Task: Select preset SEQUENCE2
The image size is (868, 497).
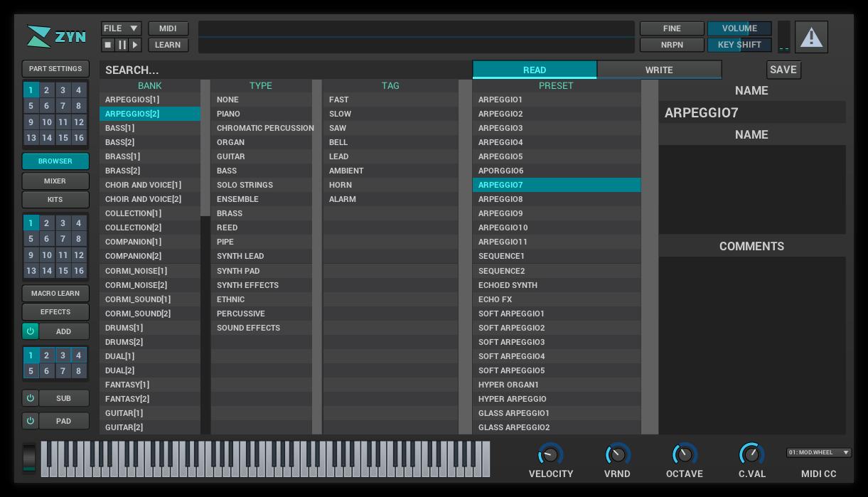Action: coord(557,271)
